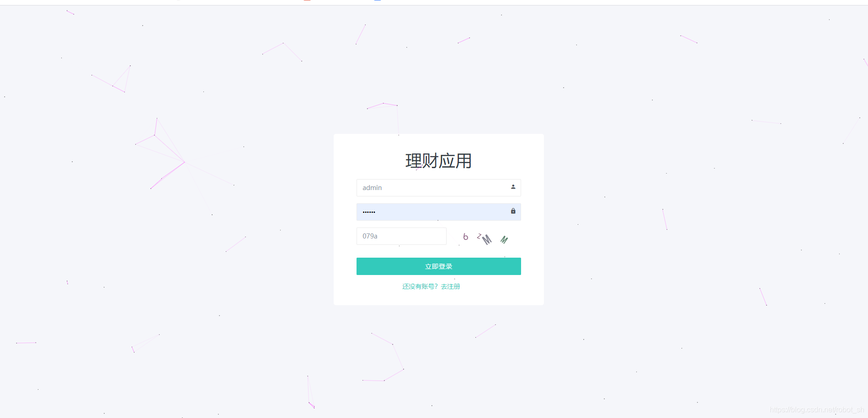Focus the username field containing admin

pyautogui.click(x=438, y=188)
